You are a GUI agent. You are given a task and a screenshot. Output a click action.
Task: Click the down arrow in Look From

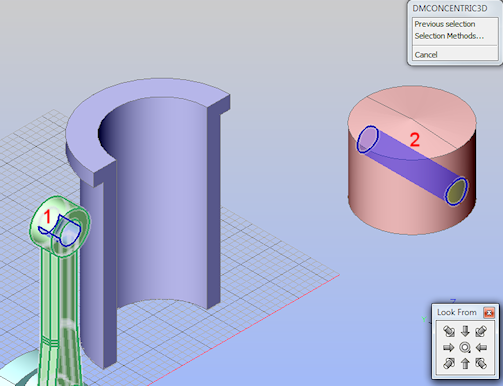(x=465, y=331)
